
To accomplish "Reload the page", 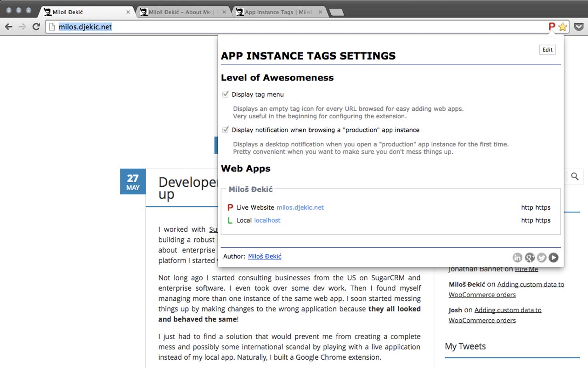I will click(36, 27).
